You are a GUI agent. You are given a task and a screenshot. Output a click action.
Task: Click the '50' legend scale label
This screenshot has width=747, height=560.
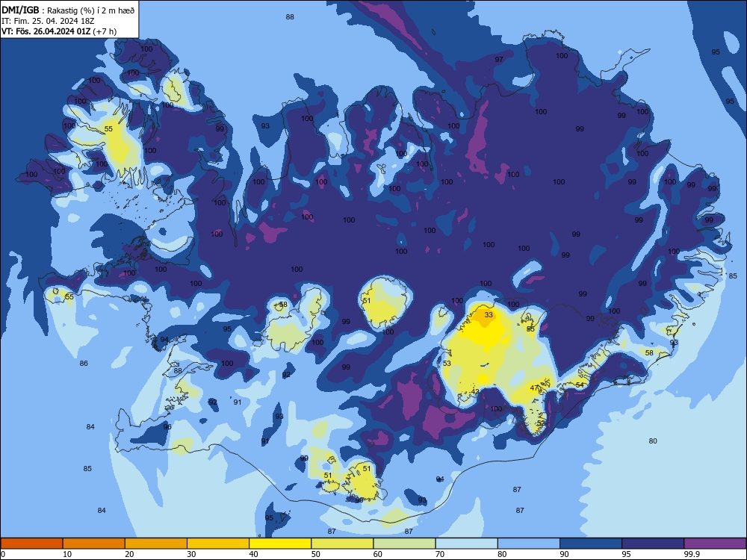click(316, 554)
